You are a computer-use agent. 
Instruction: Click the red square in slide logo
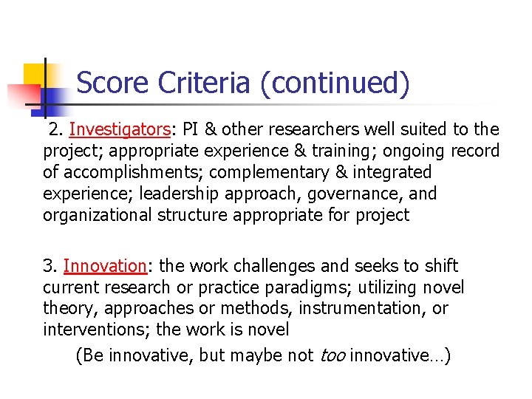coord(24,95)
